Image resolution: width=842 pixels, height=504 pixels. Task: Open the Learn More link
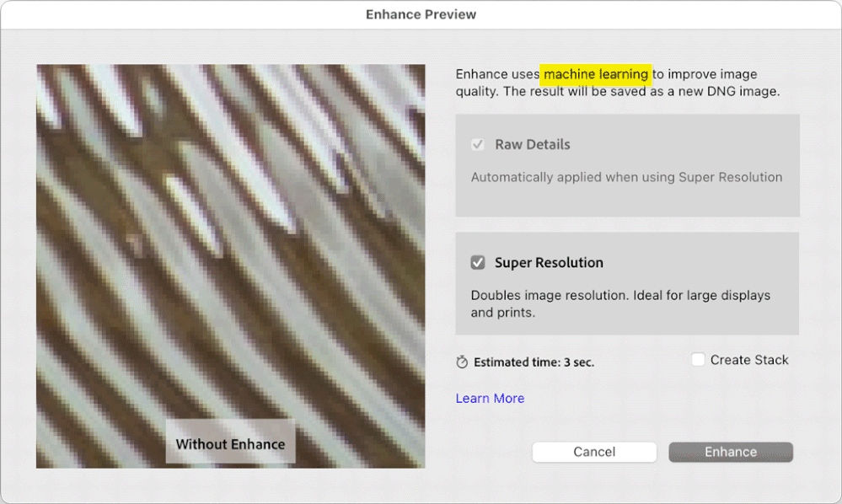[490, 398]
